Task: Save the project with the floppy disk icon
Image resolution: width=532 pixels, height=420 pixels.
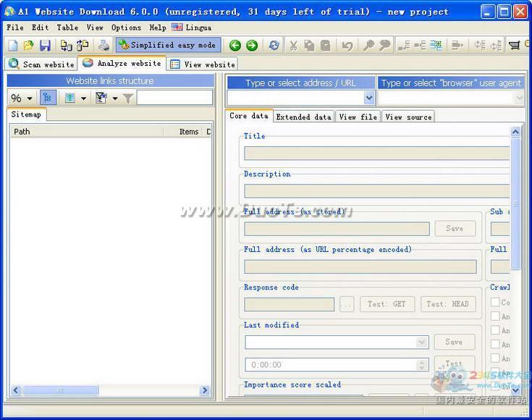Action: [x=45, y=45]
